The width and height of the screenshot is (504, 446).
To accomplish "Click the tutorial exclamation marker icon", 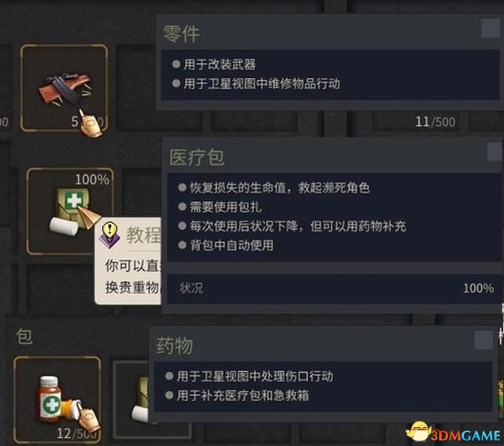I will click(109, 234).
